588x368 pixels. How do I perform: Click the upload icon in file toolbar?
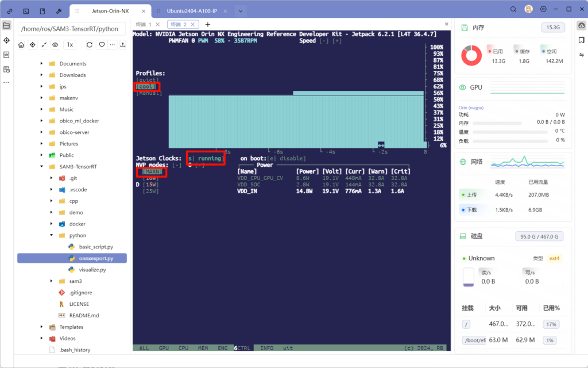pyautogui.click(x=122, y=45)
